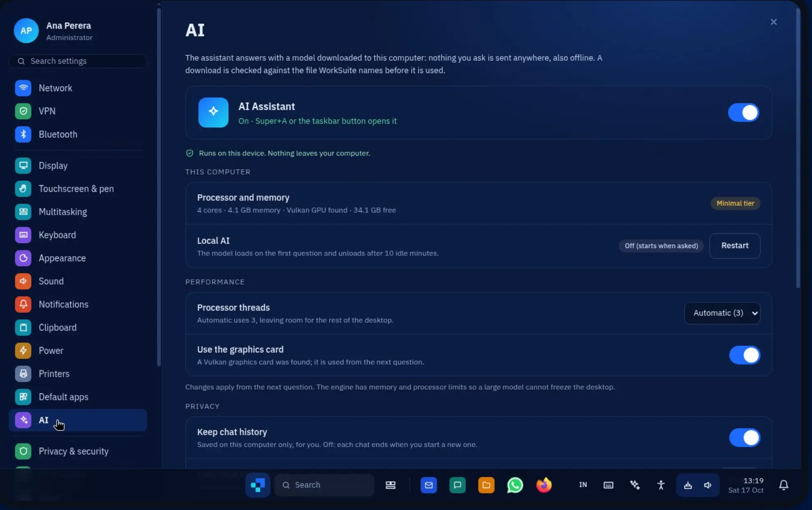
Task: Open the Sound settings icon
Action: (x=23, y=281)
